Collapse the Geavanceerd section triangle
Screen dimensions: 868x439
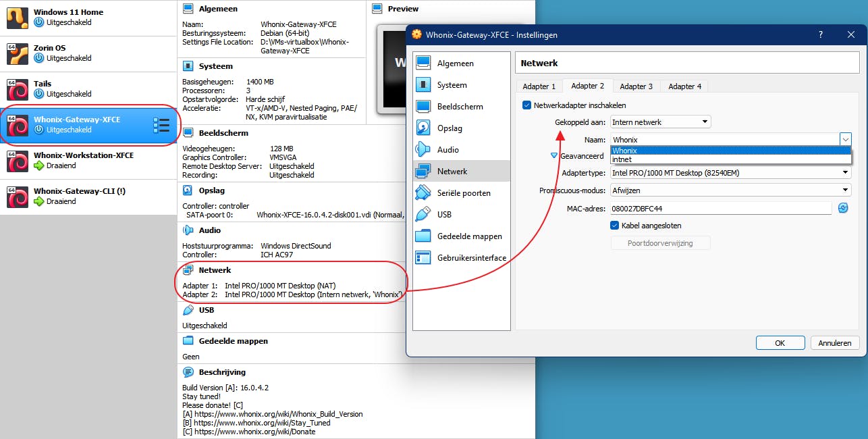click(x=554, y=155)
